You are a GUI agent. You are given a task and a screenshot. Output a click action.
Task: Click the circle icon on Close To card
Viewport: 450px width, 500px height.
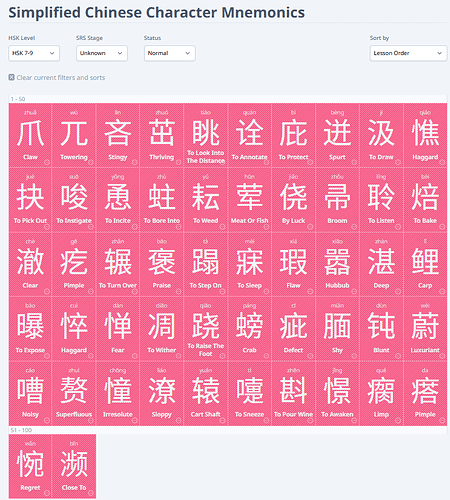(x=91, y=493)
